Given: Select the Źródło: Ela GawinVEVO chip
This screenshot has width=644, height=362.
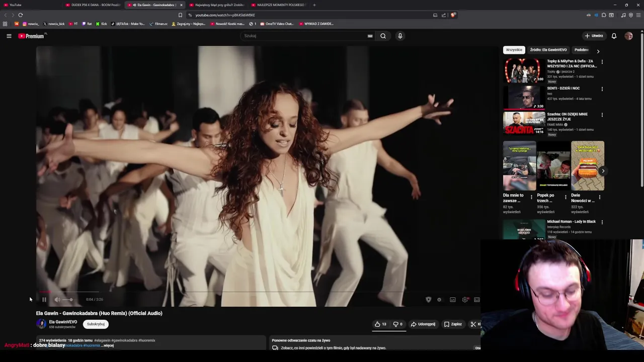Looking at the screenshot, I should click(x=548, y=50).
